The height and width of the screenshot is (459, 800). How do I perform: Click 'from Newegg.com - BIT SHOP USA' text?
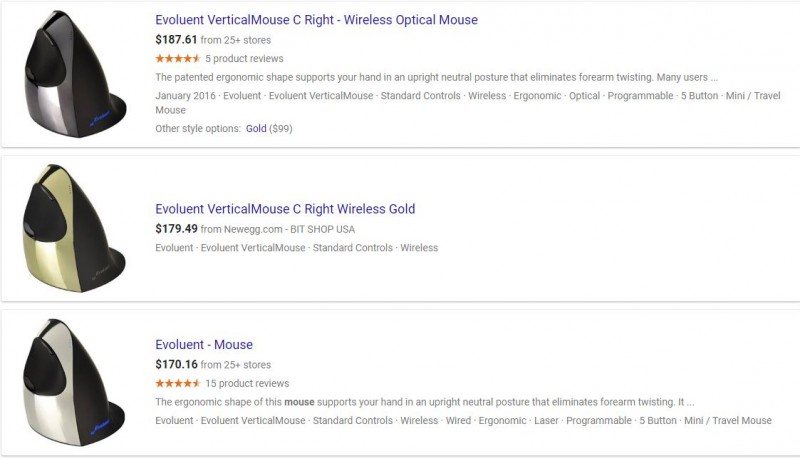[x=278, y=230]
